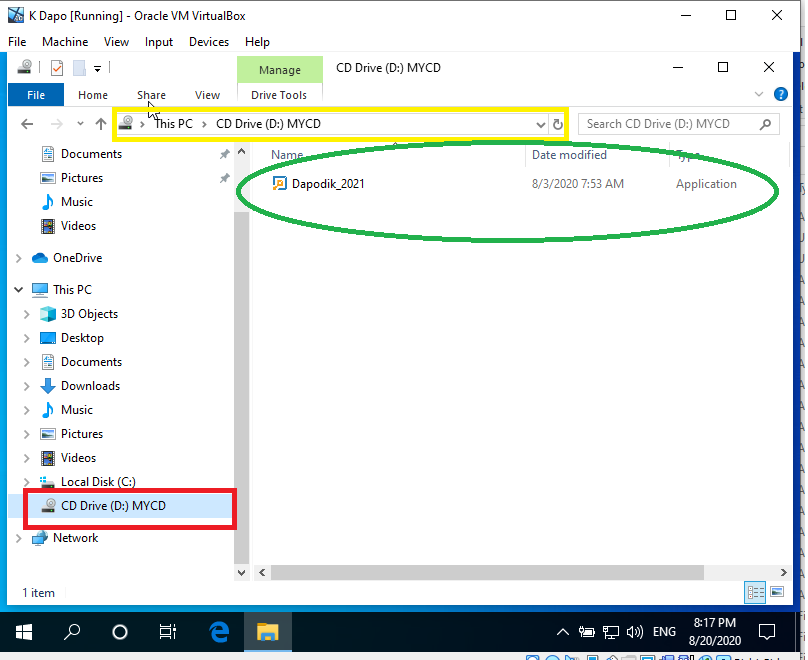
Task: Click the horizontal scrollbar in file list
Action: 487,572
